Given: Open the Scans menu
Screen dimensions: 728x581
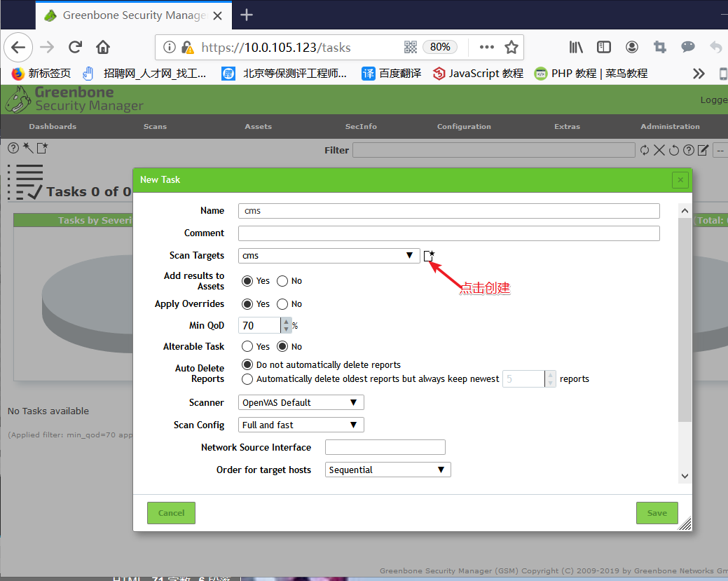Looking at the screenshot, I should pyautogui.click(x=155, y=126).
